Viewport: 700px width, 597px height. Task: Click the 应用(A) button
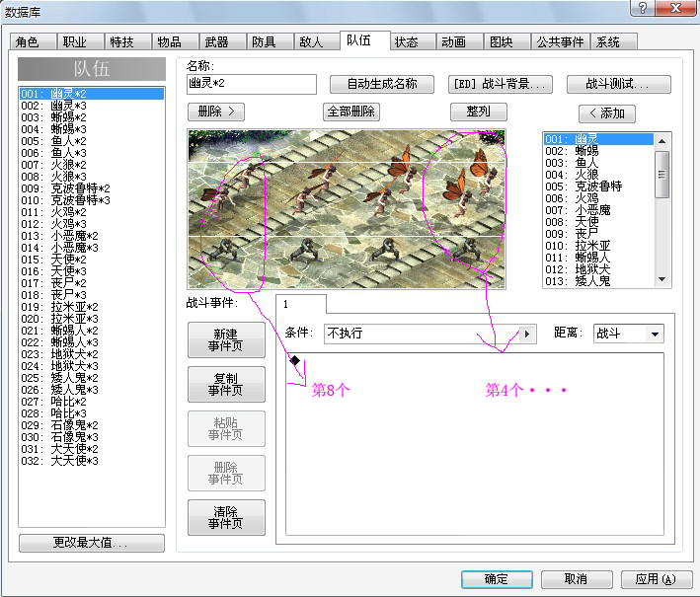pyautogui.click(x=657, y=579)
